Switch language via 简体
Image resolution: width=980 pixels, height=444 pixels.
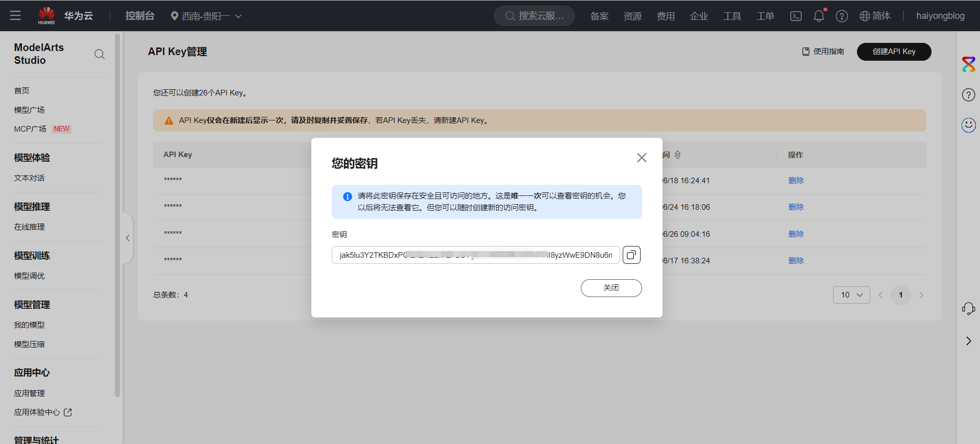tap(881, 16)
